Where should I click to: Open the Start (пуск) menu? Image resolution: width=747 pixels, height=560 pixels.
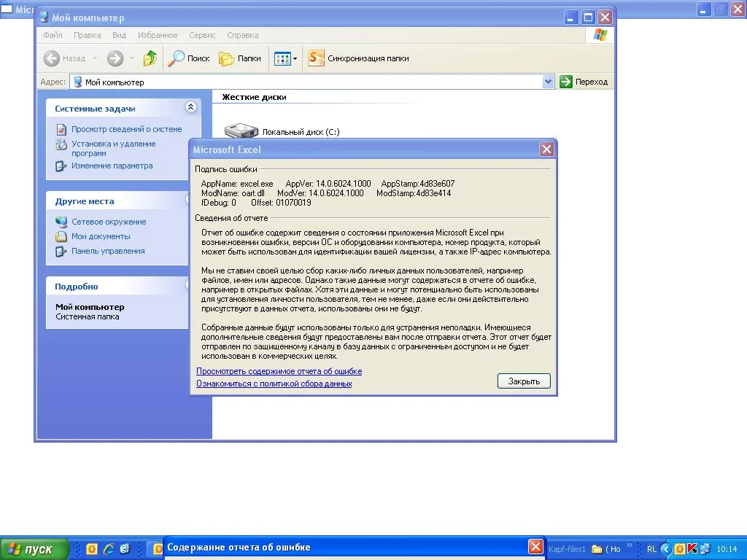34,549
